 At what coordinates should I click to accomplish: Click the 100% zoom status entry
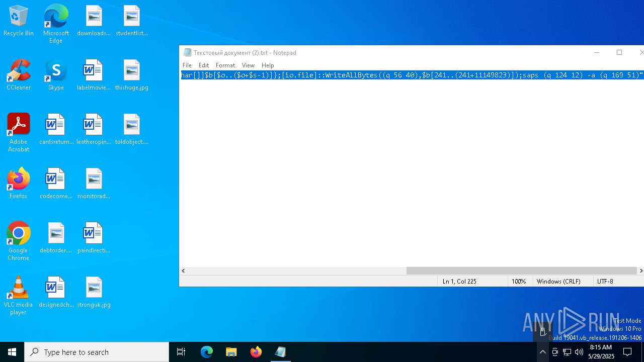pos(519,282)
